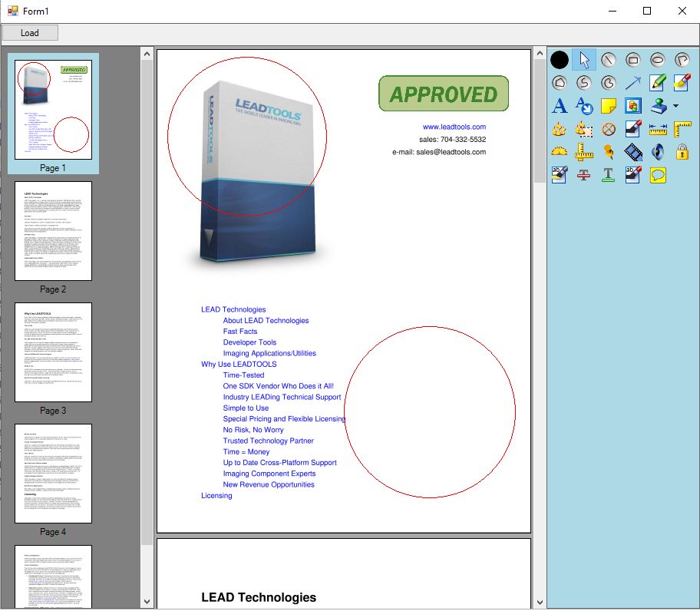
Task: Click the New Revenue Opportunities link
Action: point(269,484)
